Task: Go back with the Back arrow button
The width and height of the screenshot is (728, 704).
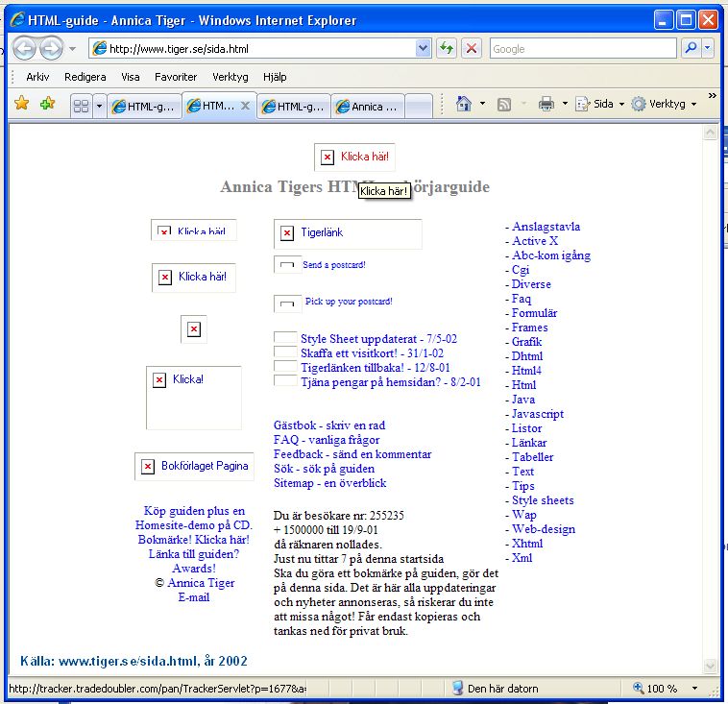Action: 25,48
